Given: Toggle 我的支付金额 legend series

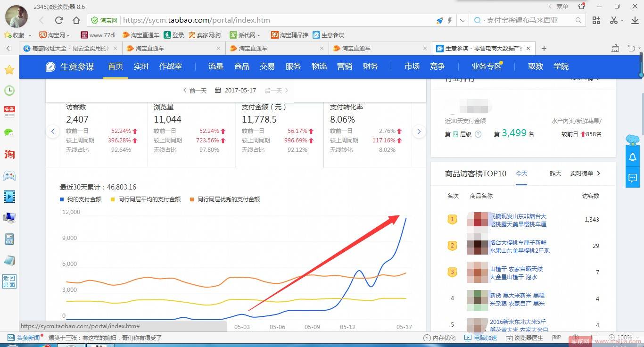Looking at the screenshot, I should pos(81,199).
